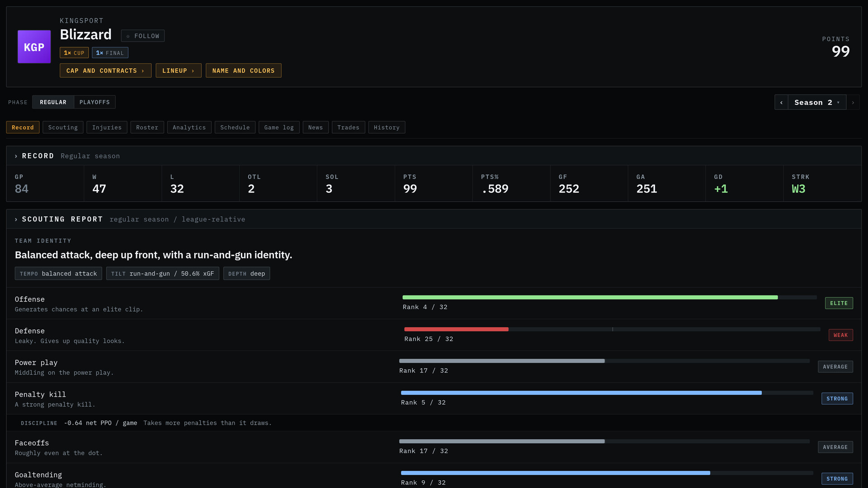Collapse the Record section chevron
This screenshot has width=868, height=488.
[x=16, y=156]
